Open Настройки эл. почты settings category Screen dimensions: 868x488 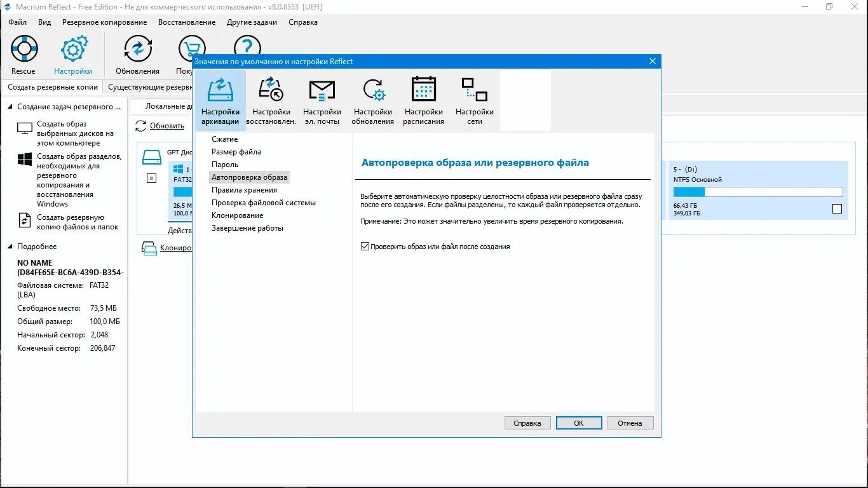point(322,100)
